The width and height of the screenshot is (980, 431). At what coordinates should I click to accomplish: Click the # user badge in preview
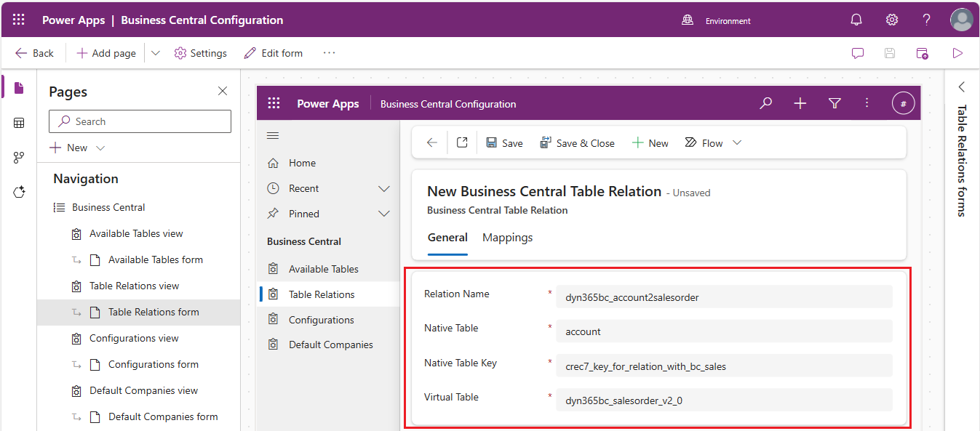click(903, 104)
